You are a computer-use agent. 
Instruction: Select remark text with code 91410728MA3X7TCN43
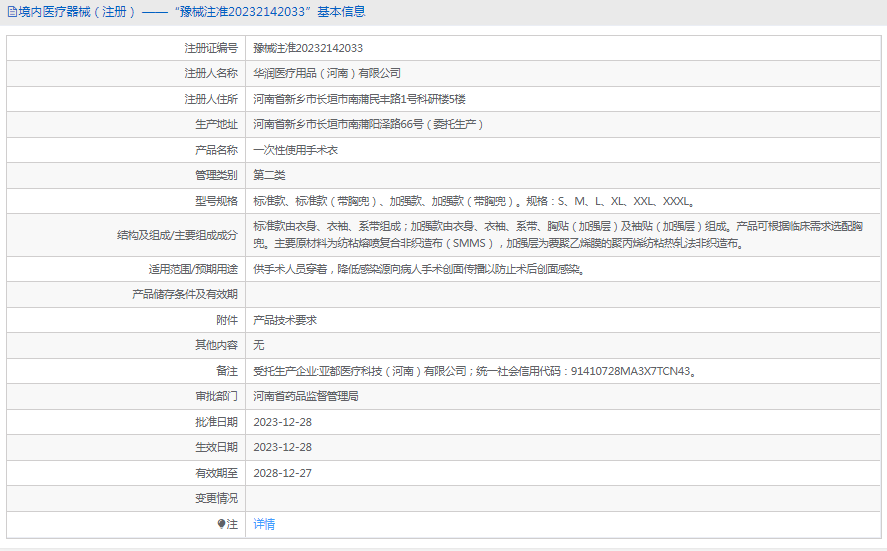[x=475, y=371]
